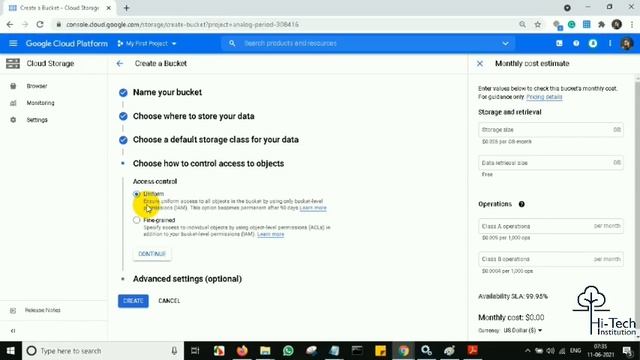The image size is (640, 360).
Task: Click the Google Cloud Platform logo text
Action: (67, 43)
